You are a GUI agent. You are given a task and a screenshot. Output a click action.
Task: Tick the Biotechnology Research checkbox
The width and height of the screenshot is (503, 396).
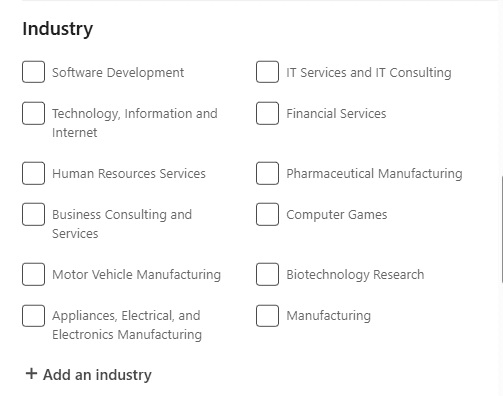point(267,274)
